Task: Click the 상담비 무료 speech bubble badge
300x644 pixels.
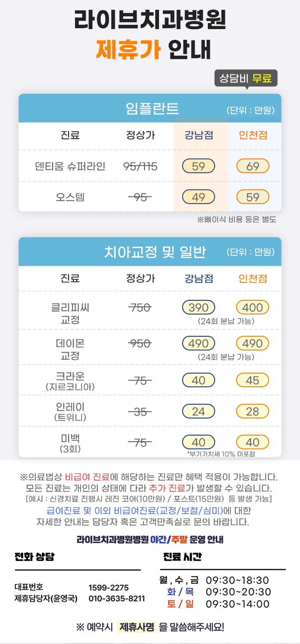Action: 246,79
